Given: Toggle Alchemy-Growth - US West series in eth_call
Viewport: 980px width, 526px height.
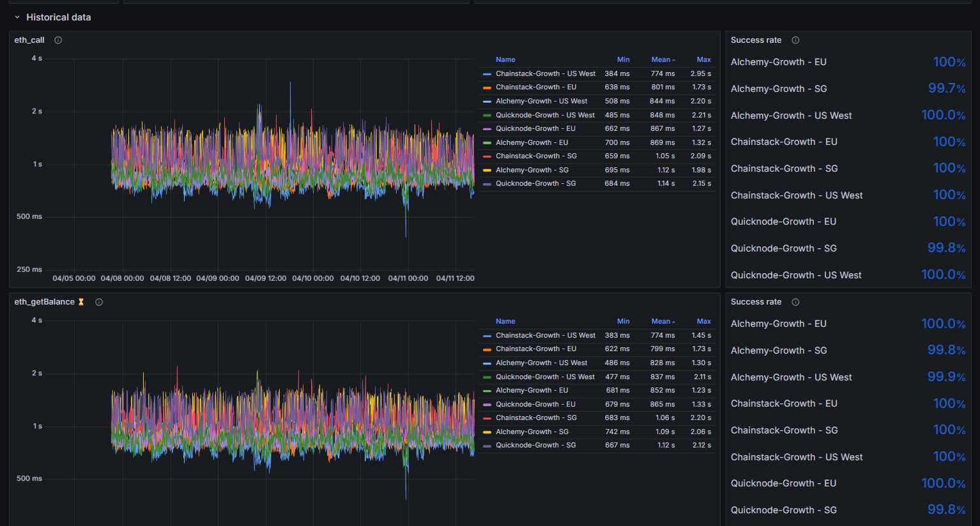Looking at the screenshot, I should pos(542,101).
